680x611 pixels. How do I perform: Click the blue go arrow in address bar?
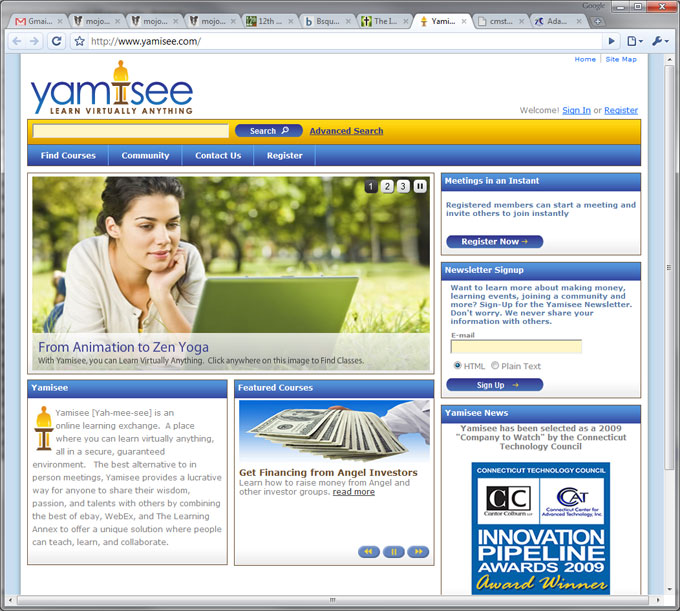point(611,41)
